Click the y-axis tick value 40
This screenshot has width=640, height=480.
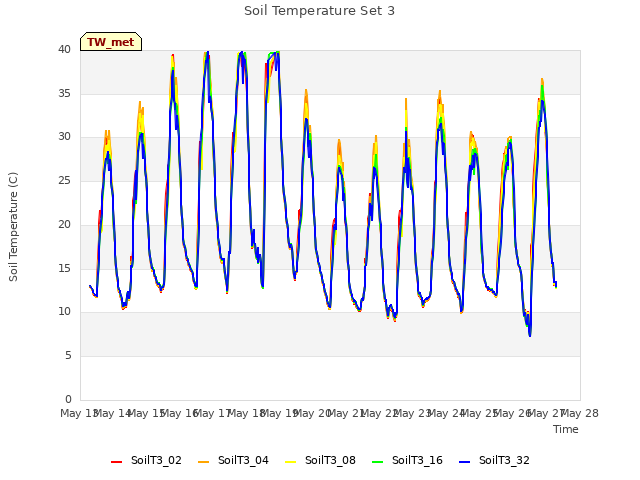pyautogui.click(x=64, y=50)
